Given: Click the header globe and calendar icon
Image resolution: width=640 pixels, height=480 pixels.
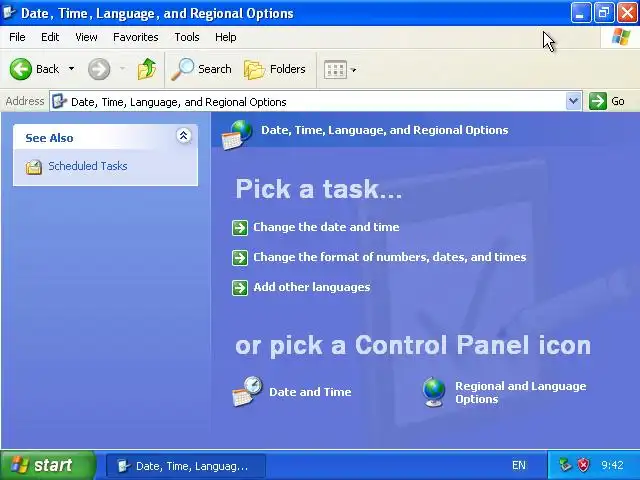Looking at the screenshot, I should 237,134.
